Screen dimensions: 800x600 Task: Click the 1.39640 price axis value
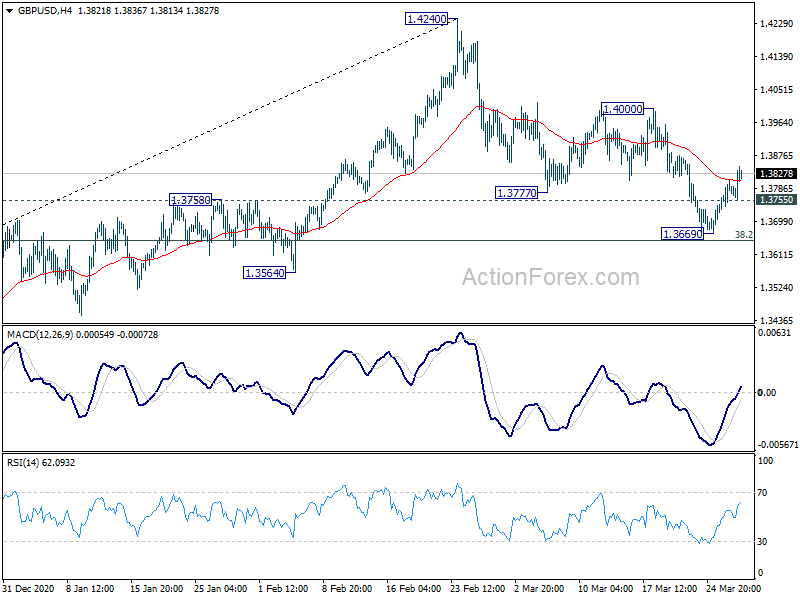(777, 122)
